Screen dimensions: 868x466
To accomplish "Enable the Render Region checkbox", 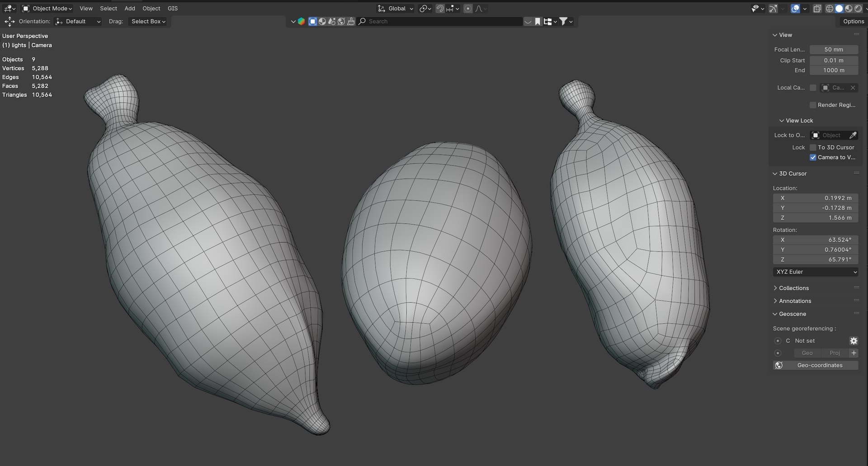I will [x=813, y=105].
